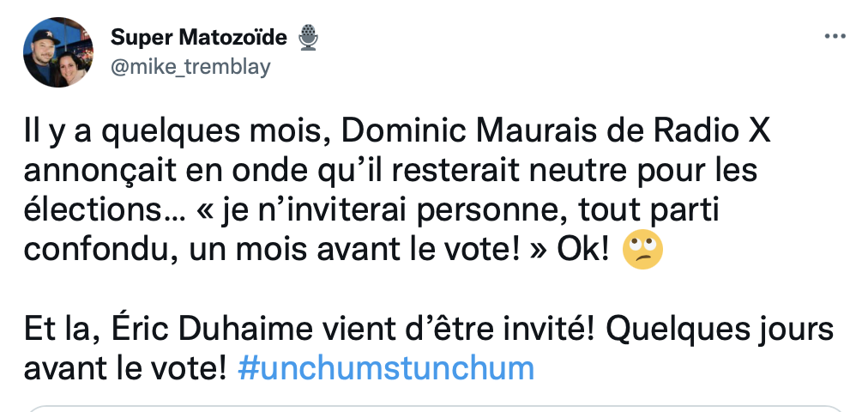The height and width of the screenshot is (412, 868).
Task: Click the display name Super Matozoïde
Action: tap(199, 38)
